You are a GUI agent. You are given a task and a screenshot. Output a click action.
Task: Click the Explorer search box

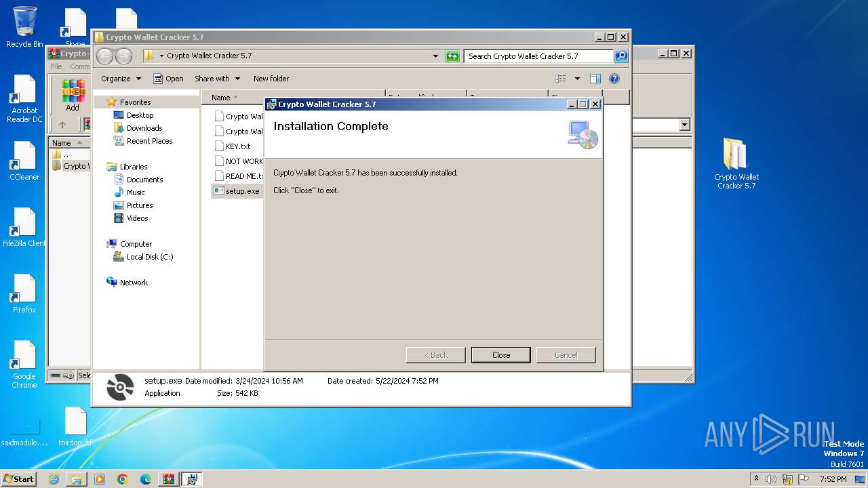coord(538,56)
